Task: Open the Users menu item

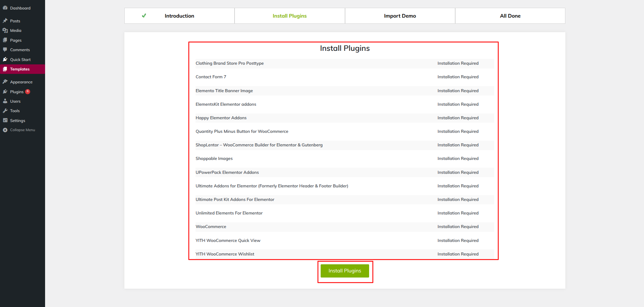Action: pyautogui.click(x=22, y=101)
